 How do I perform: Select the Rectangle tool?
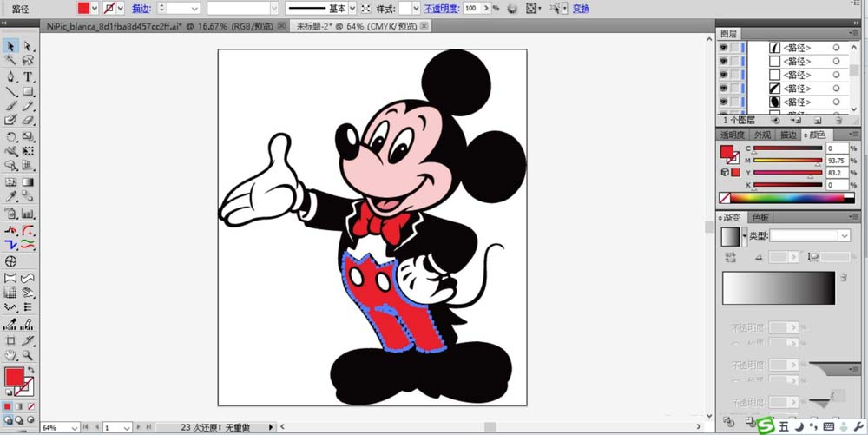pos(28,91)
